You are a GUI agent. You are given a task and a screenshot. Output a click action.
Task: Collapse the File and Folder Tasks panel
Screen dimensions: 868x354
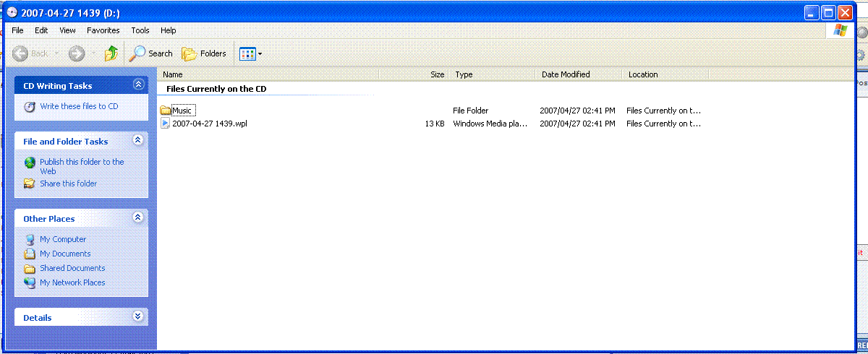(x=139, y=141)
